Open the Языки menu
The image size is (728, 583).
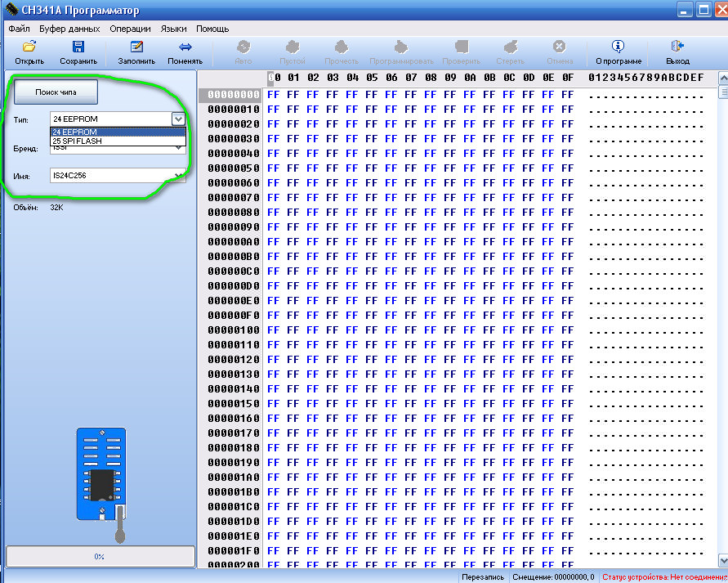coord(174,29)
